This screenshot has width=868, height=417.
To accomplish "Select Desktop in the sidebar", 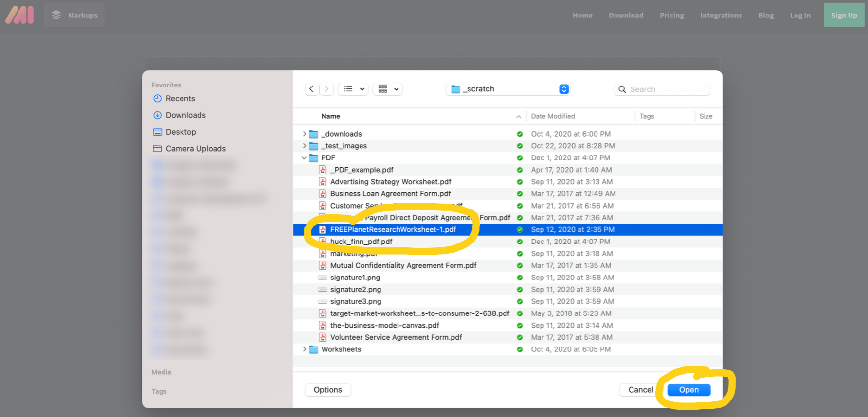I will coord(181,132).
